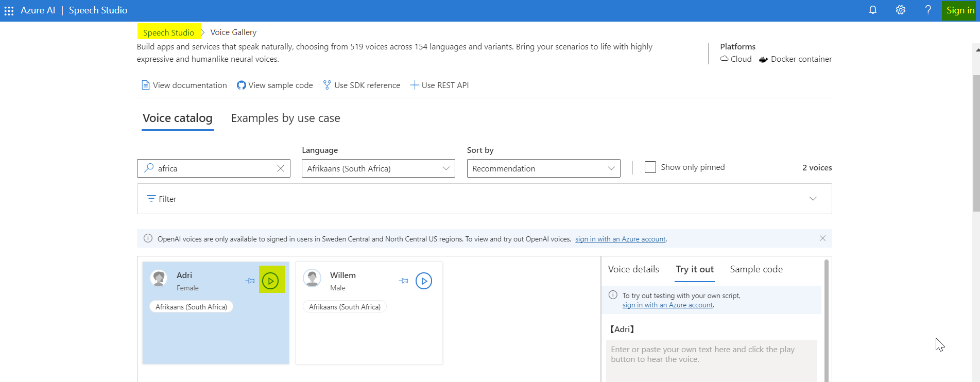The height and width of the screenshot is (382, 980).
Task: Switch to Examples by use case tab
Action: 286,118
